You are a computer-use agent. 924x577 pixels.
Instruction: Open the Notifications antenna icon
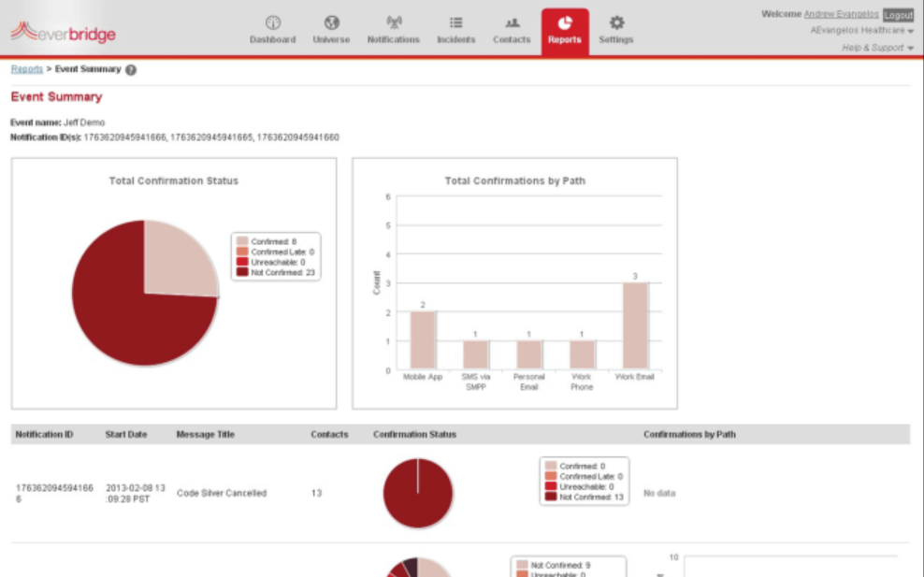click(x=394, y=23)
